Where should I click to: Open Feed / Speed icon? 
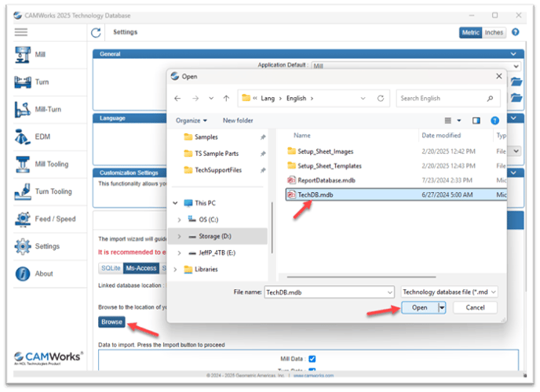pos(23,219)
